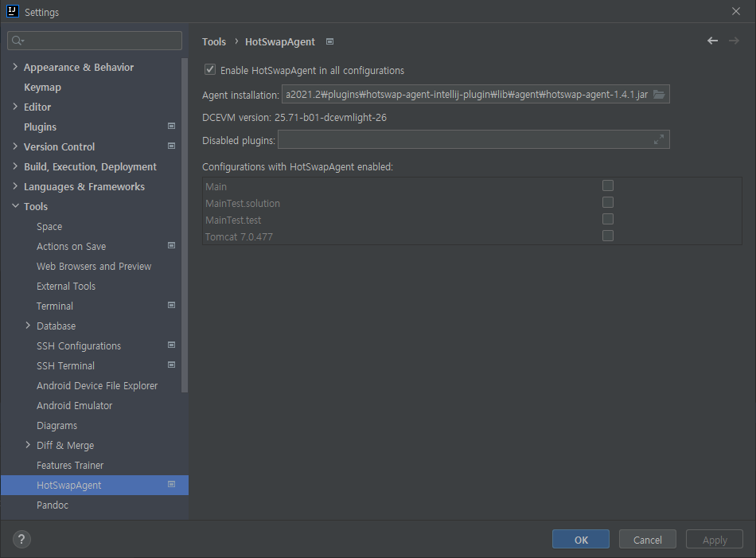Image resolution: width=756 pixels, height=558 pixels.
Task: Open Keymap settings
Action: click(x=42, y=88)
